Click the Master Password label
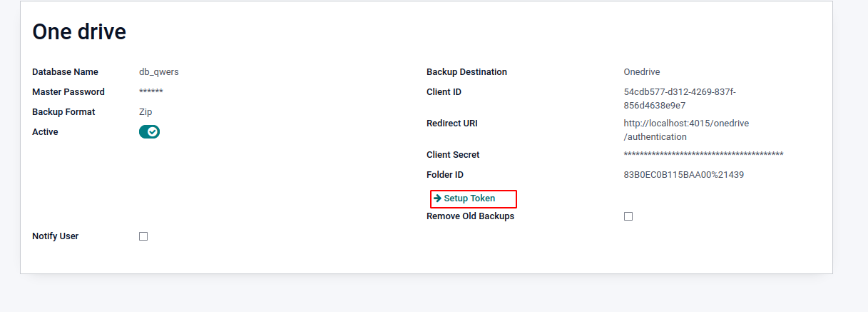The width and height of the screenshot is (868, 312). [x=68, y=92]
